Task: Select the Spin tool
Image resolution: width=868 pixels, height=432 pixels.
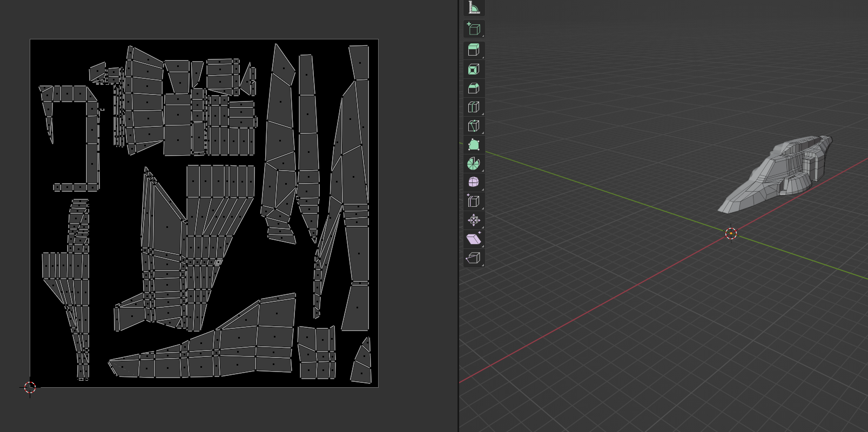Action: 474,164
